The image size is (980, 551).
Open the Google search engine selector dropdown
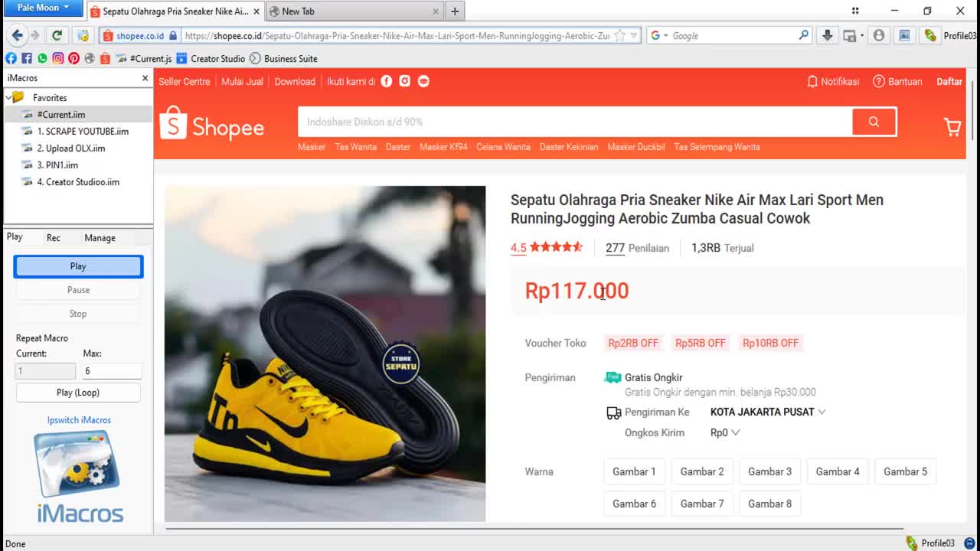pos(665,35)
